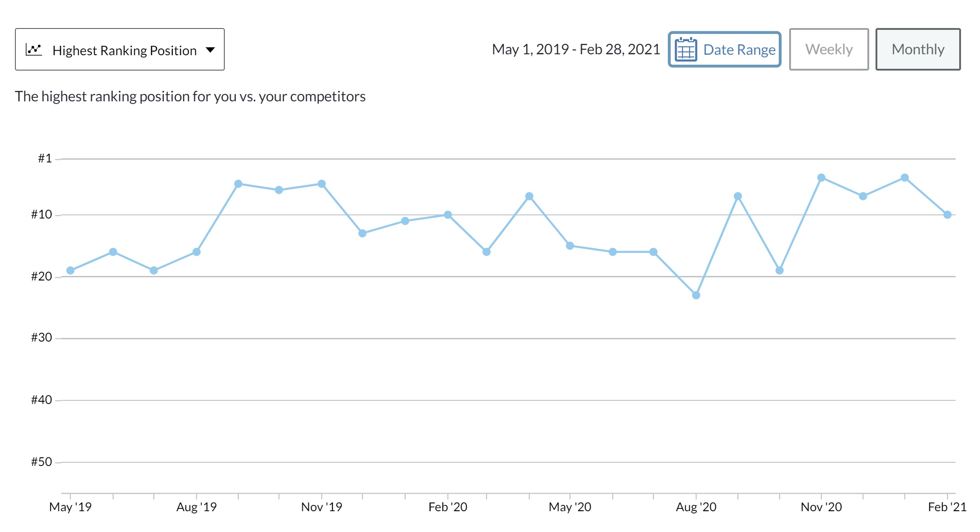Click the #1 y-axis label

tap(45, 158)
